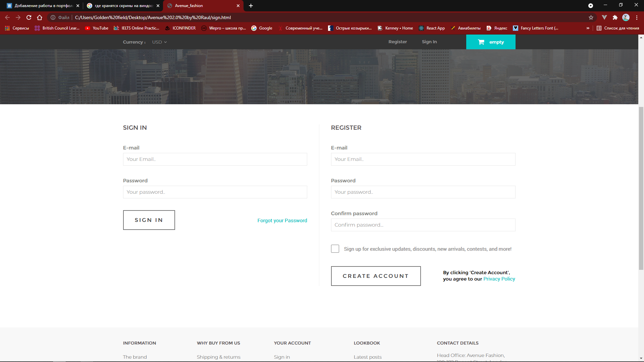Focus the Confirm password field
The width and height of the screenshot is (644, 362).
click(423, 225)
